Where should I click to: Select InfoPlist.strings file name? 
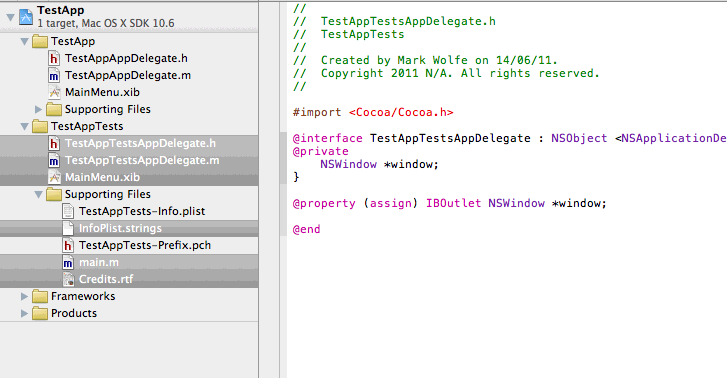click(x=120, y=228)
